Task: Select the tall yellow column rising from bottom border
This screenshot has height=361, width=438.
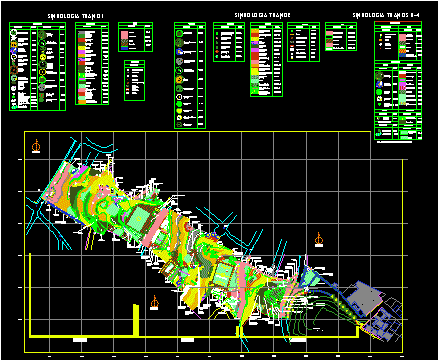Action: tap(136, 320)
